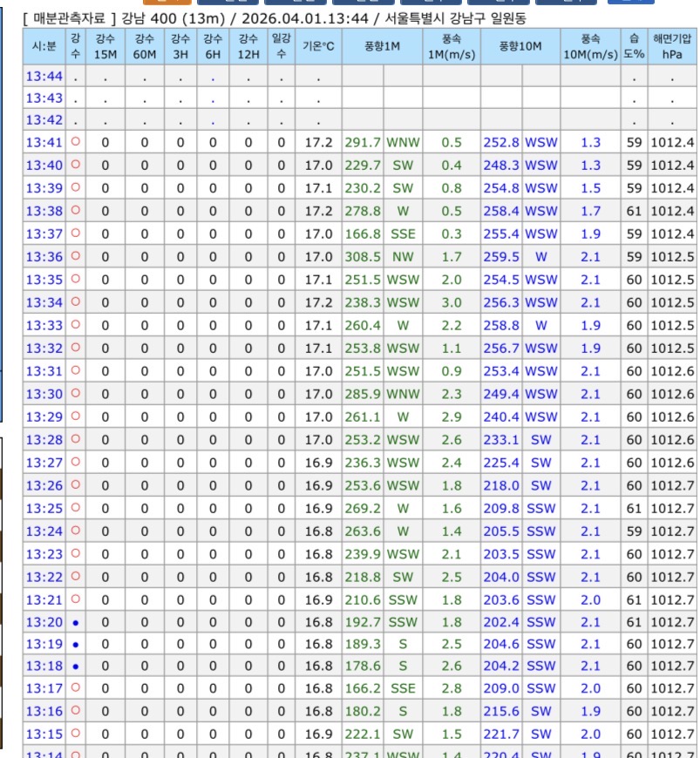Click the red circle indicator at 13:15
This screenshot has height=758, width=700.
point(76,734)
